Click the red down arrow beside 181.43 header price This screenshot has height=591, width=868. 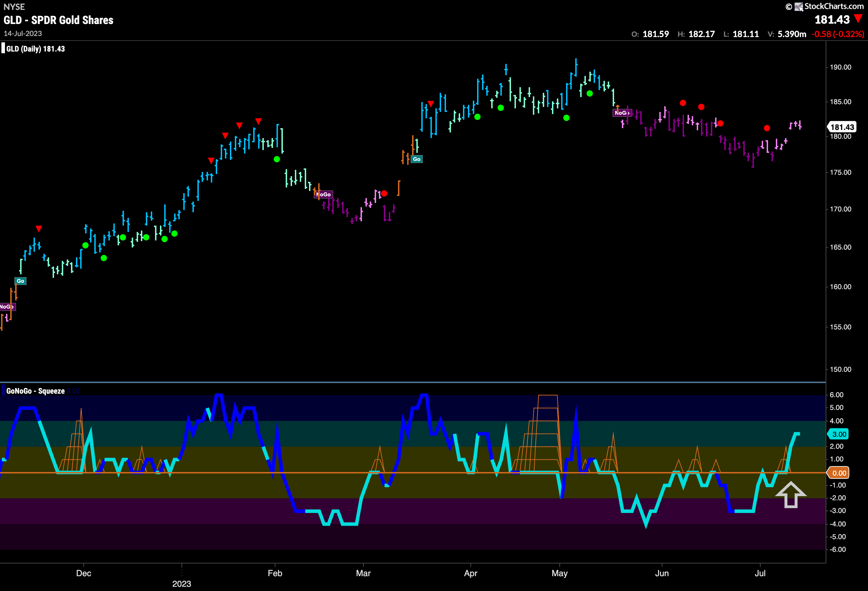click(x=858, y=19)
